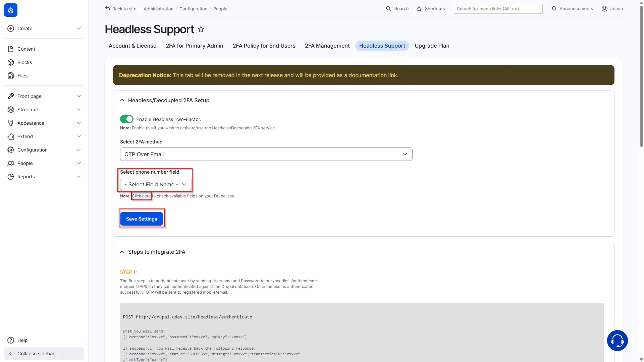Switch to Account & License tab
The image size is (644, 362).
[x=132, y=46]
